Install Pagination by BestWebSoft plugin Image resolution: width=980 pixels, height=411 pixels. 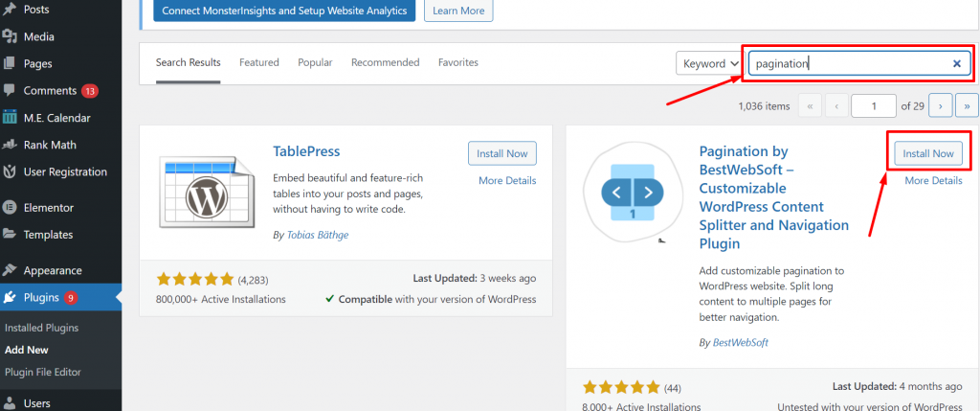(928, 153)
